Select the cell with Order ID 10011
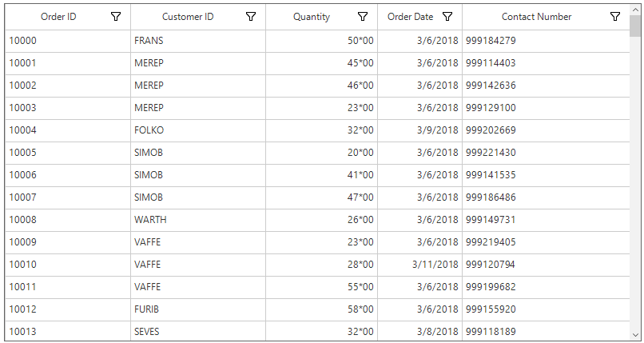The width and height of the screenshot is (644, 343). tap(68, 287)
